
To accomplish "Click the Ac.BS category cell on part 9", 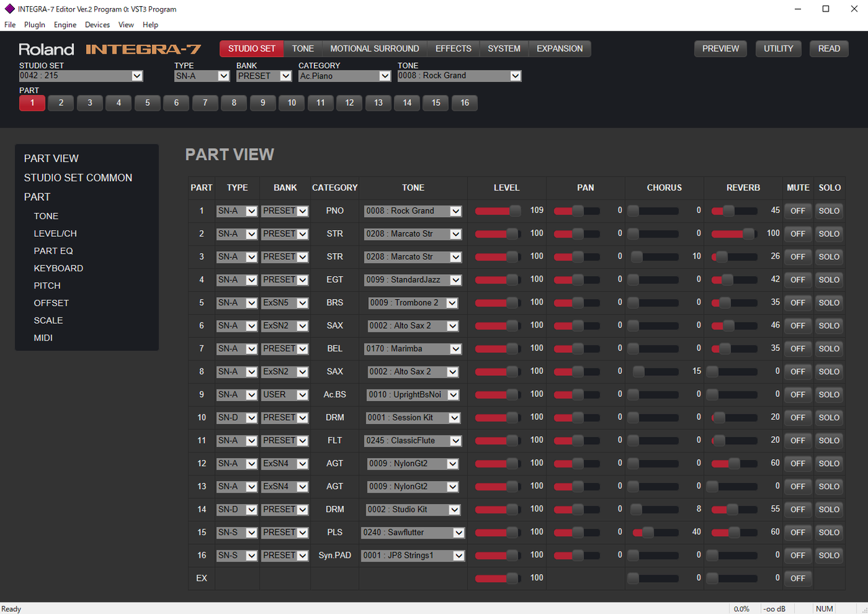I will [x=334, y=394].
